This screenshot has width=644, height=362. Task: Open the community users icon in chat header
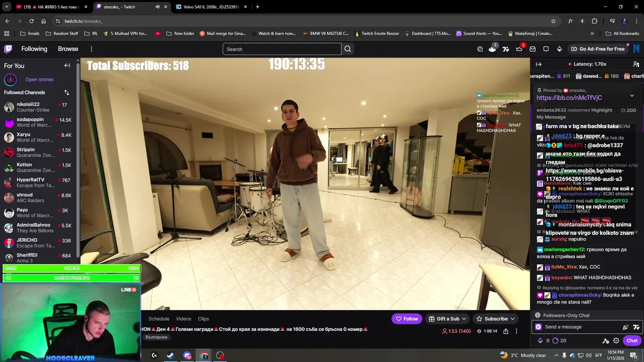(x=636, y=64)
